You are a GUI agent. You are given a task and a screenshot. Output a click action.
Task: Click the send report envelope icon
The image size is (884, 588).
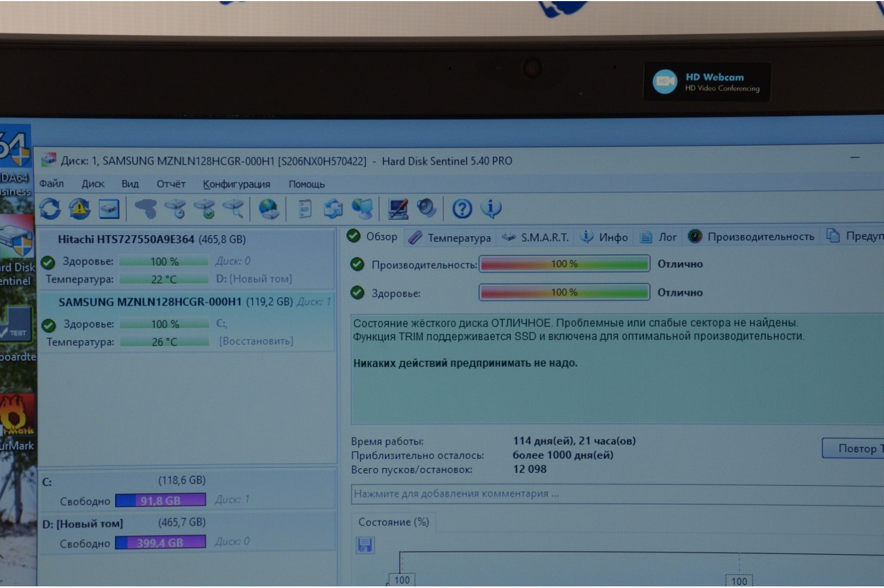point(333,209)
